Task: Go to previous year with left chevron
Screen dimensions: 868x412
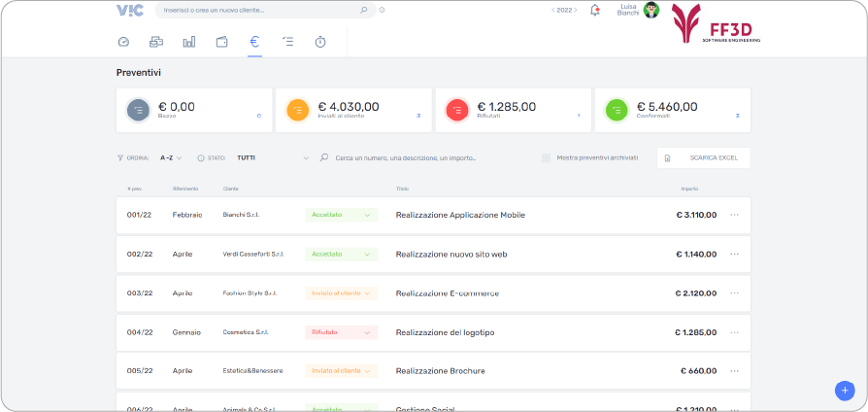Action: pos(553,10)
